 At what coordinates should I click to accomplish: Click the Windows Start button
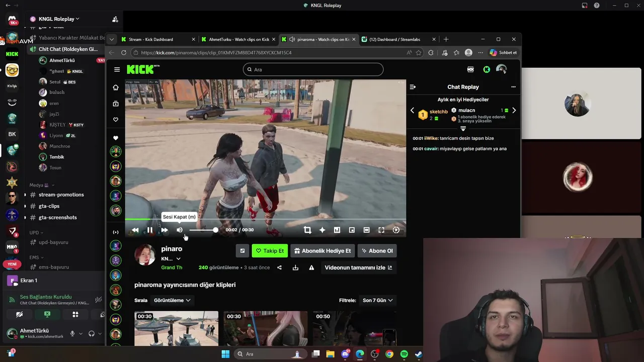(225, 354)
